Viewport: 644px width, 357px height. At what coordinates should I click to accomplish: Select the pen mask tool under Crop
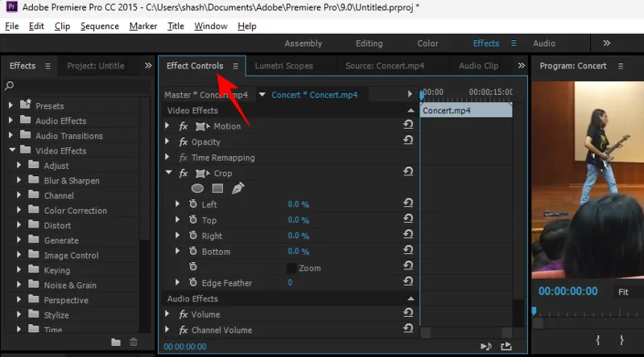pyautogui.click(x=237, y=188)
